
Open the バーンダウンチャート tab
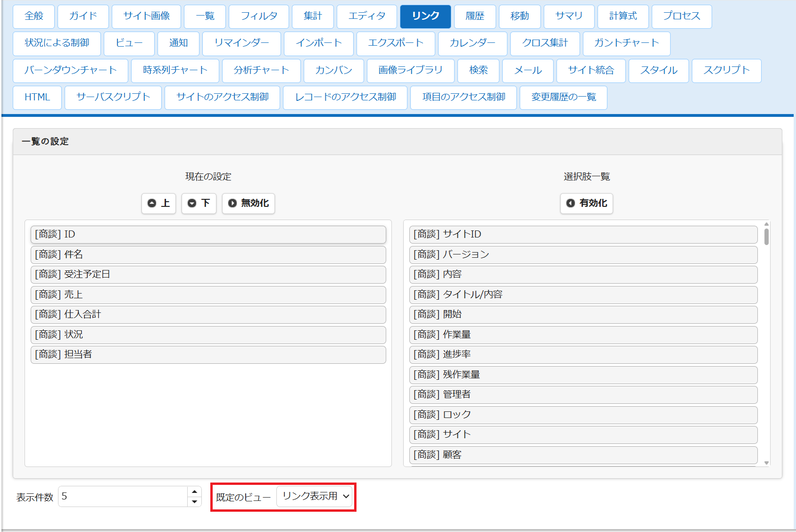click(70, 71)
